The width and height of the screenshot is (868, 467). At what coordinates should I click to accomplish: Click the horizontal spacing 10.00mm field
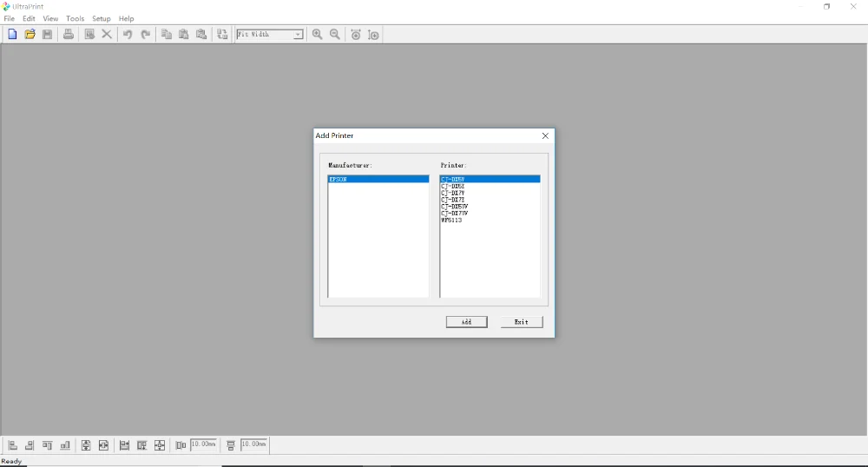[203, 444]
